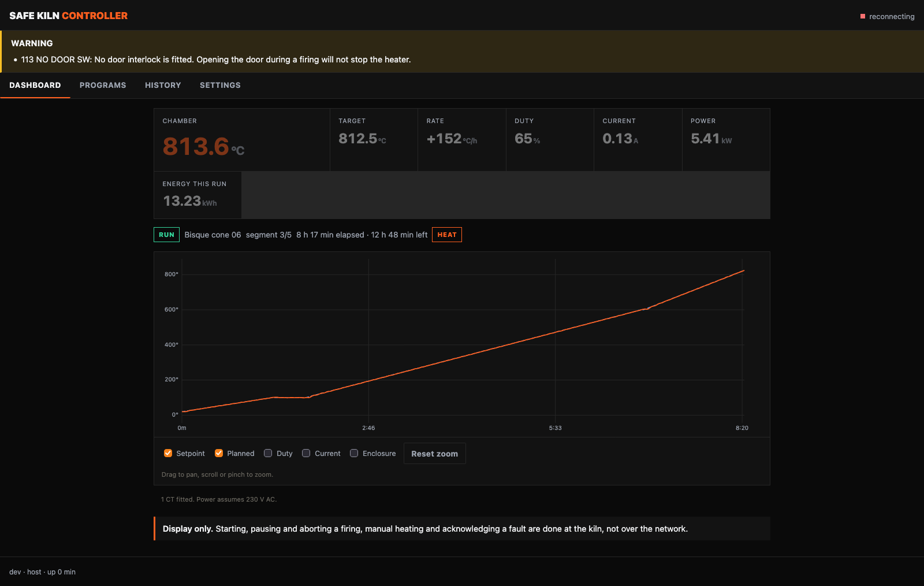Click the current value 0.13 A
This screenshot has width=924, height=586.
pyautogui.click(x=620, y=139)
